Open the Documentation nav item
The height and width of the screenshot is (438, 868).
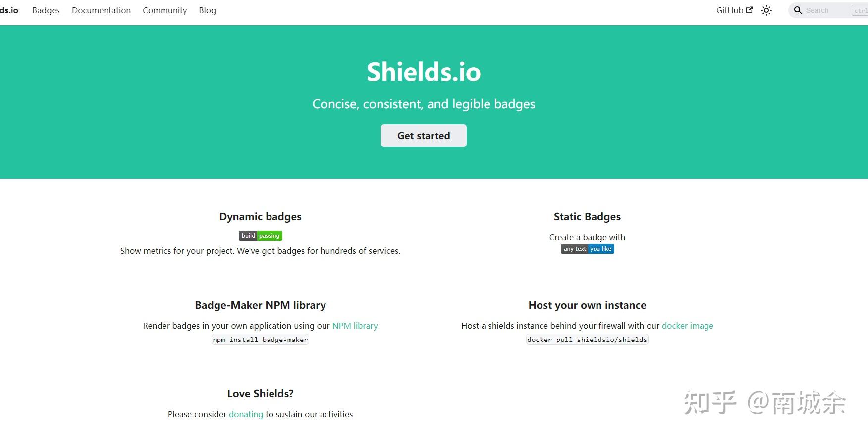[101, 10]
